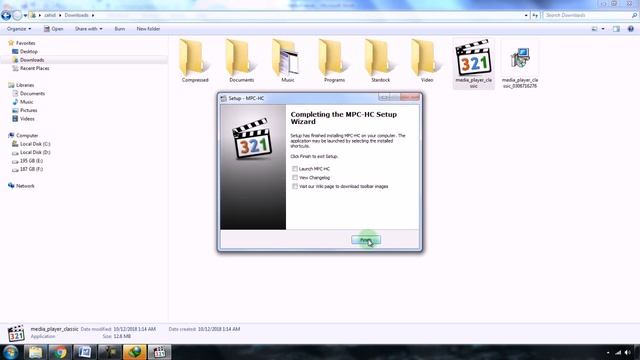Click Downloads in the address breadcrumb
The height and width of the screenshot is (360, 640).
[x=76, y=15]
